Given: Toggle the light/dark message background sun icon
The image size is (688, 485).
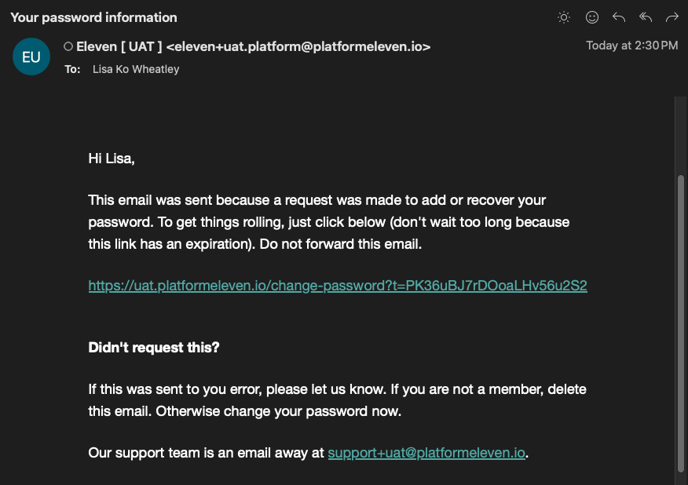Looking at the screenshot, I should [x=564, y=18].
